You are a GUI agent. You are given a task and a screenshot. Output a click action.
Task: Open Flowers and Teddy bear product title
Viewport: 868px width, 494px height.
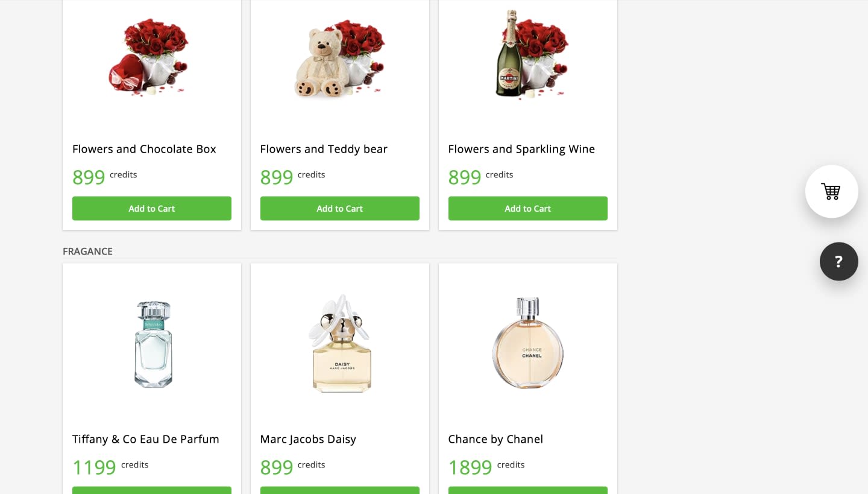pyautogui.click(x=324, y=149)
